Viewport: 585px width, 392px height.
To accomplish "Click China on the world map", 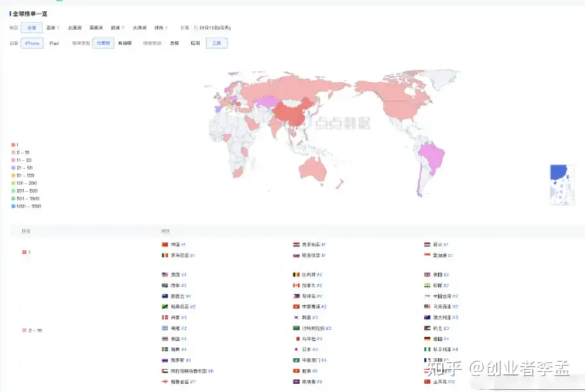I will coord(292,113).
